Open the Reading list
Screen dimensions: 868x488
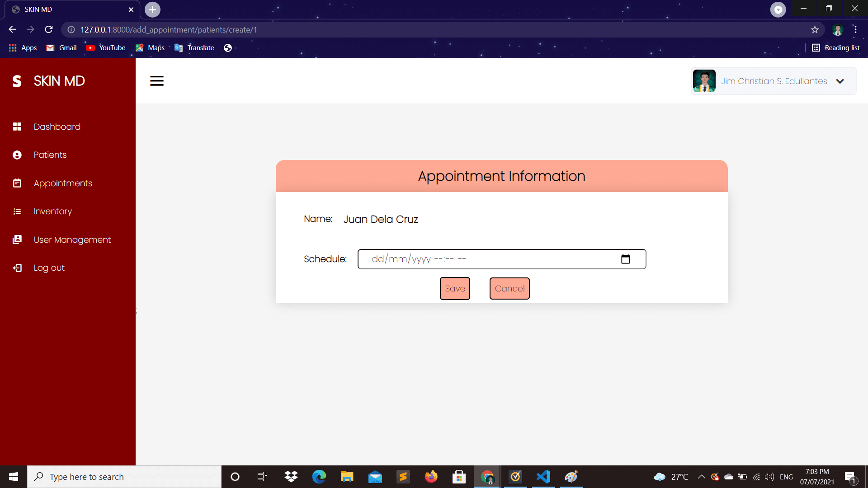coord(836,47)
